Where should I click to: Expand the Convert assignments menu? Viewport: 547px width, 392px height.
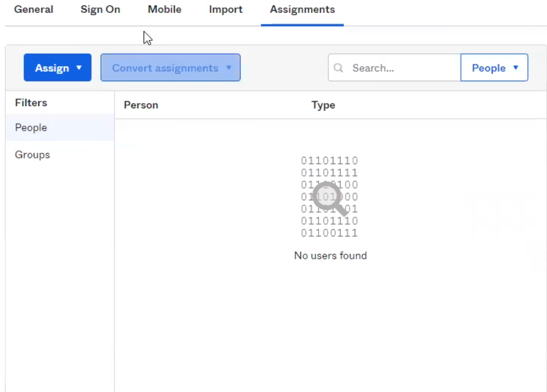(170, 67)
